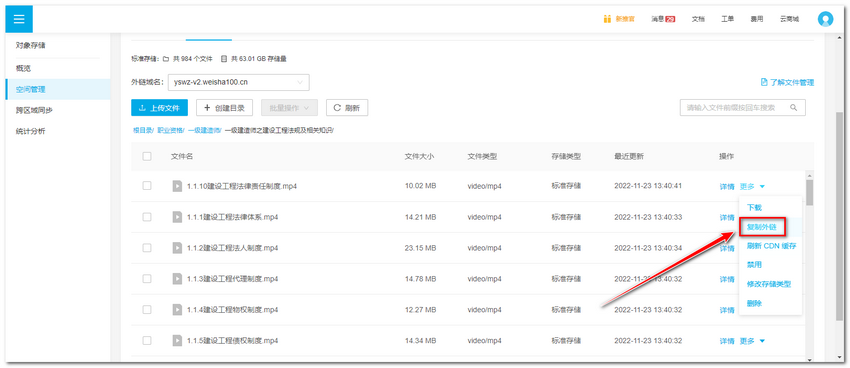850x368 pixels.
Task: Click the document icon by 了解文件管理
Action: pyautogui.click(x=764, y=82)
